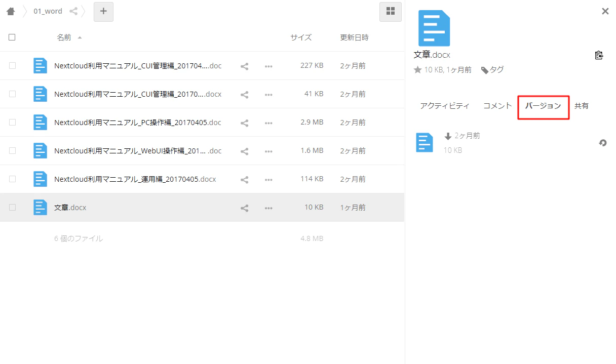Tick the select all files checkbox
The image size is (616, 364).
pos(12,37)
